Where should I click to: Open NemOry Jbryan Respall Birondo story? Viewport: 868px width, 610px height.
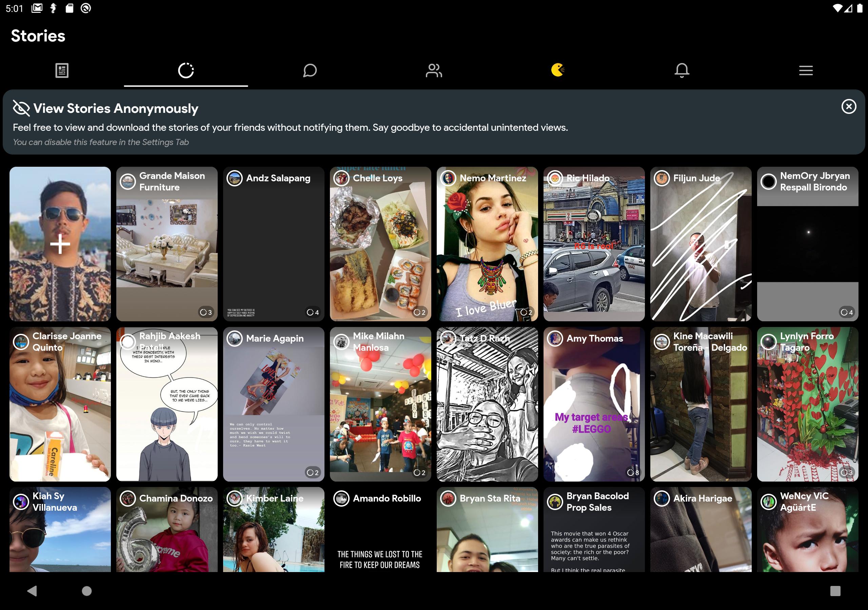[x=808, y=244]
